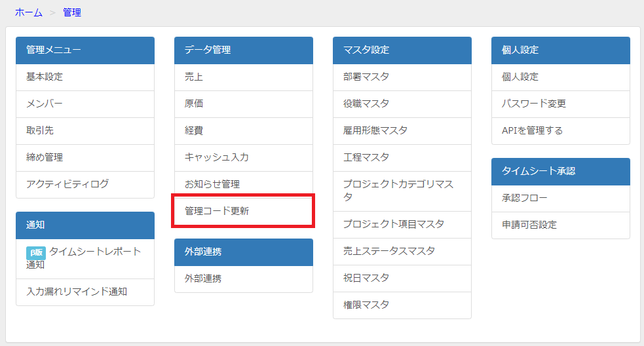Image resolution: width=644 pixels, height=346 pixels.
Task: View the アクティビティログ page
Action: coord(85,185)
